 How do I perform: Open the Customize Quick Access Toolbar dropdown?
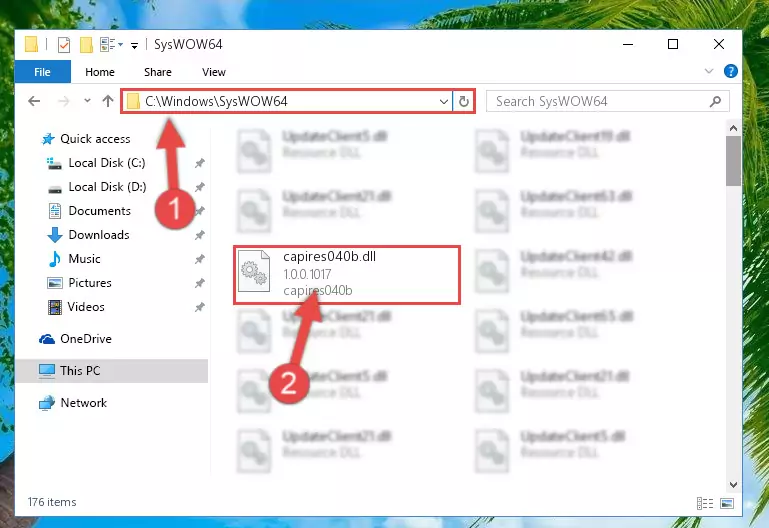[x=134, y=46]
